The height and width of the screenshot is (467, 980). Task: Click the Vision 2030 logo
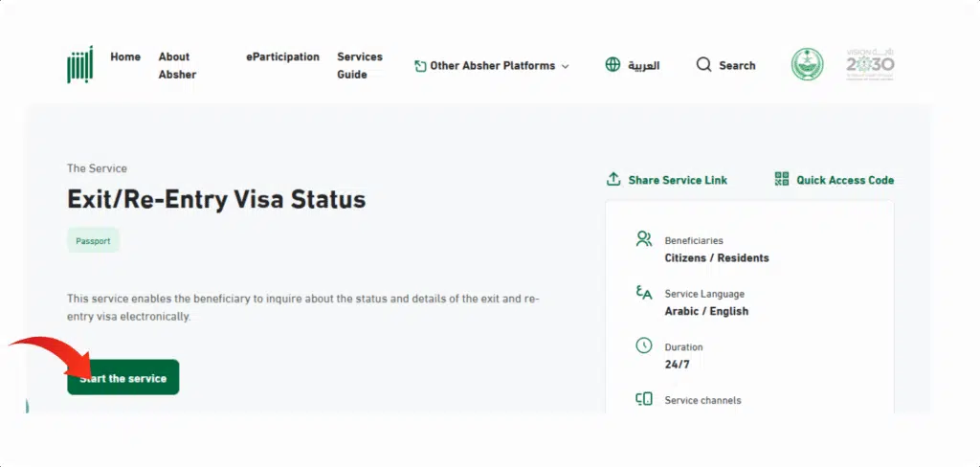point(870,65)
